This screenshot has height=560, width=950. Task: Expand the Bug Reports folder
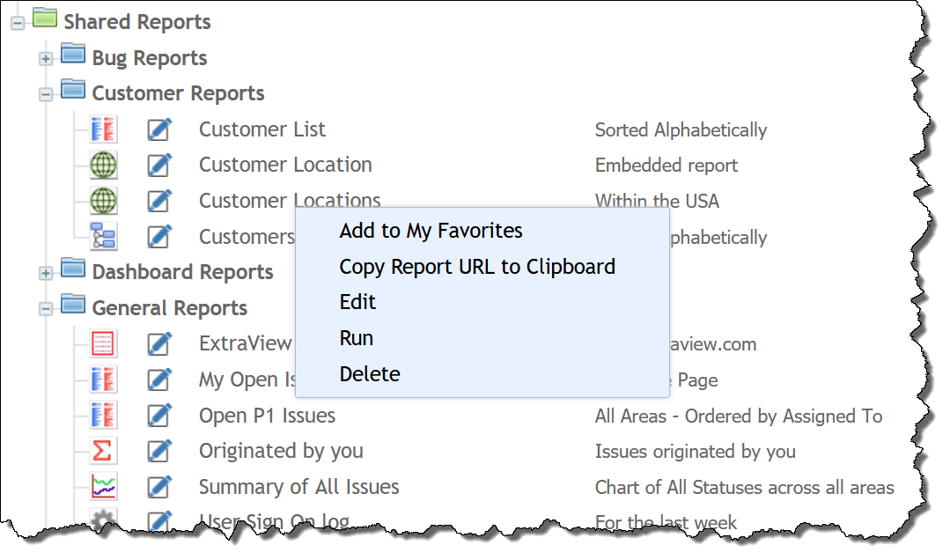click(x=46, y=59)
